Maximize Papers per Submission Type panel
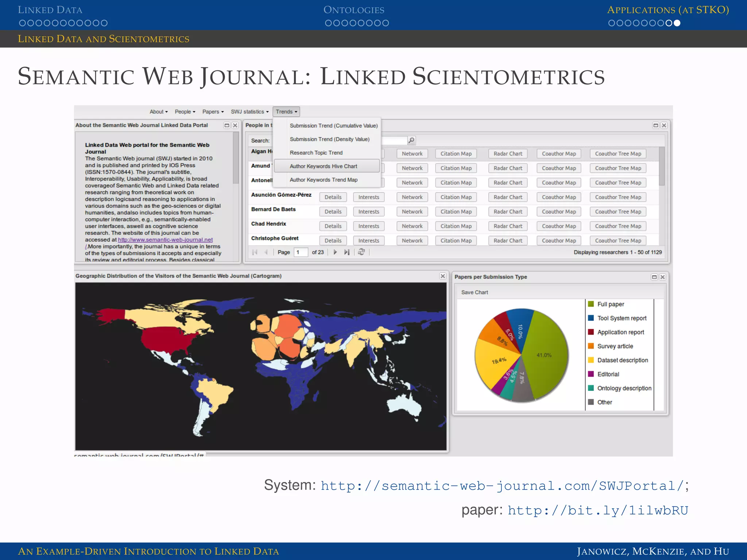The height and width of the screenshot is (560, 747). coord(654,277)
